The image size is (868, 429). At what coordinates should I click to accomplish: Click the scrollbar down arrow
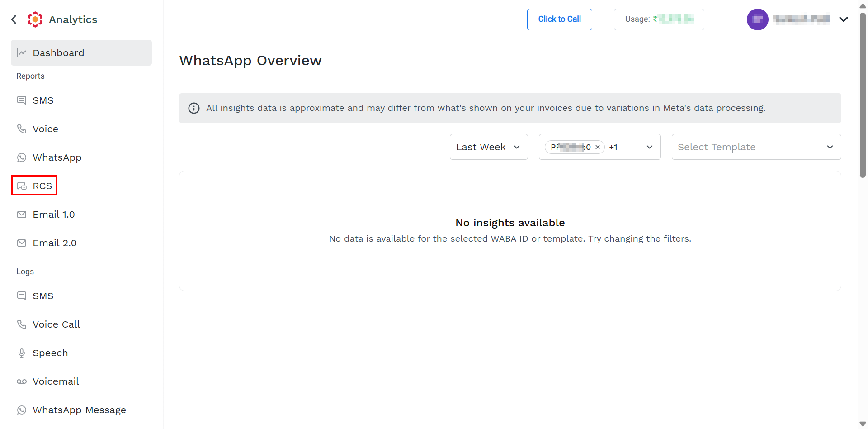(x=863, y=424)
